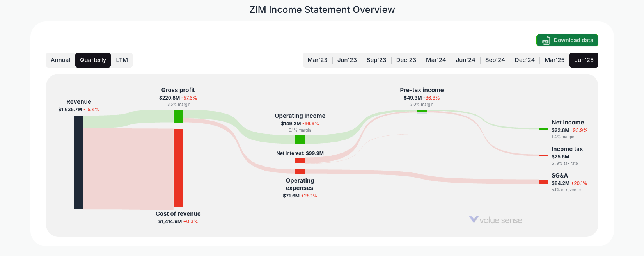Select the Mar'23 quarter tab
Screen dimensions: 644x256
click(318, 60)
